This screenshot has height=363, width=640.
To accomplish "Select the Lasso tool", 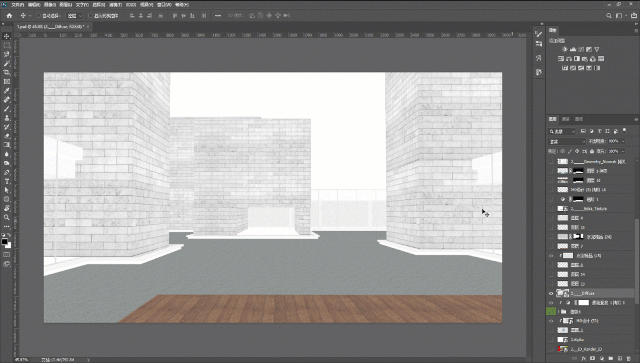I will (x=7, y=55).
